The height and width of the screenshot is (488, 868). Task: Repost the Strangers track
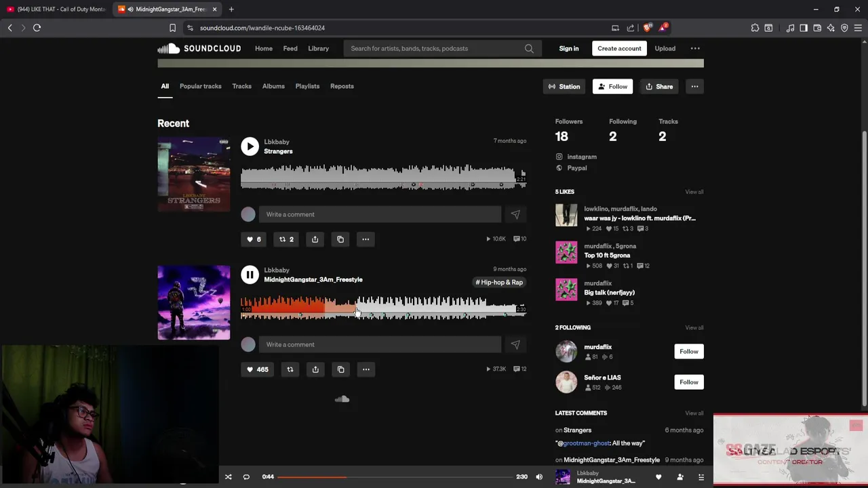coord(286,239)
